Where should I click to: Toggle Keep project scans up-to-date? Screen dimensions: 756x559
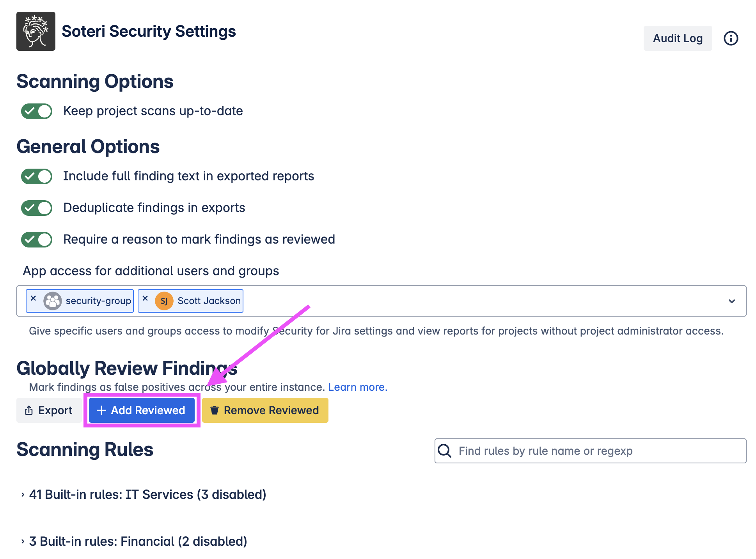tap(37, 111)
